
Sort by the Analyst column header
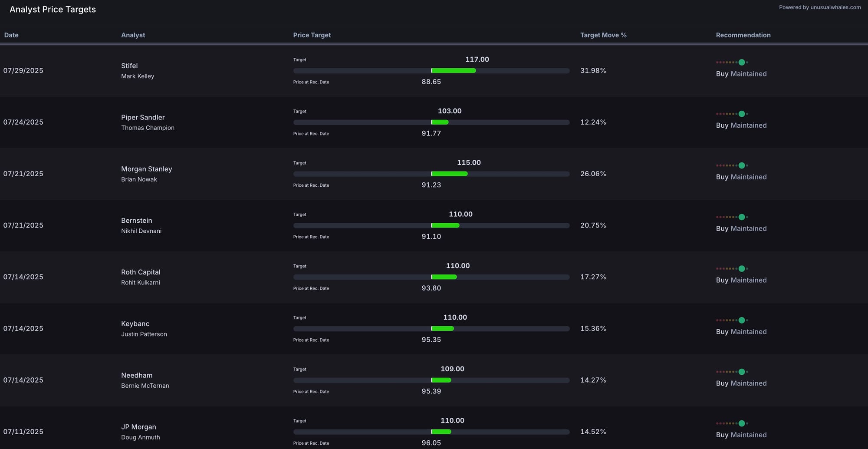point(133,35)
